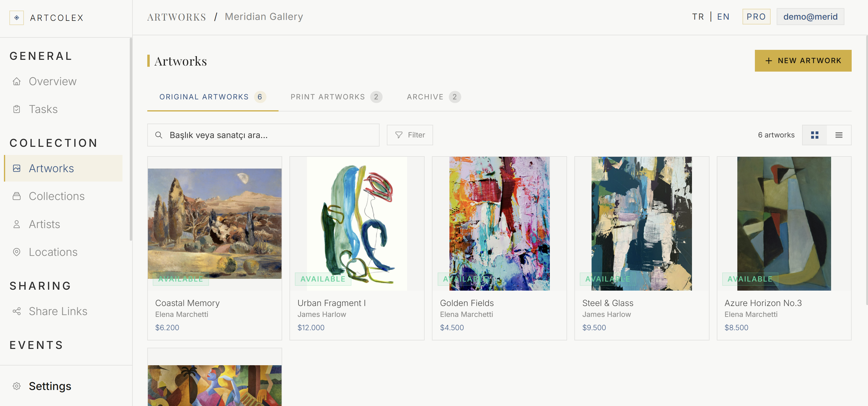Click the Artcolex diamond logo icon
868x406 pixels.
[17, 18]
